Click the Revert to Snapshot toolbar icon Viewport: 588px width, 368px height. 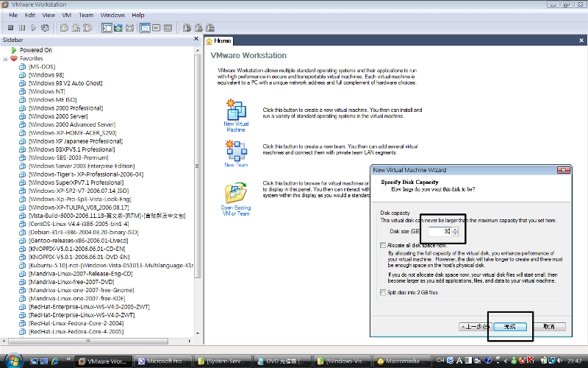point(76,28)
